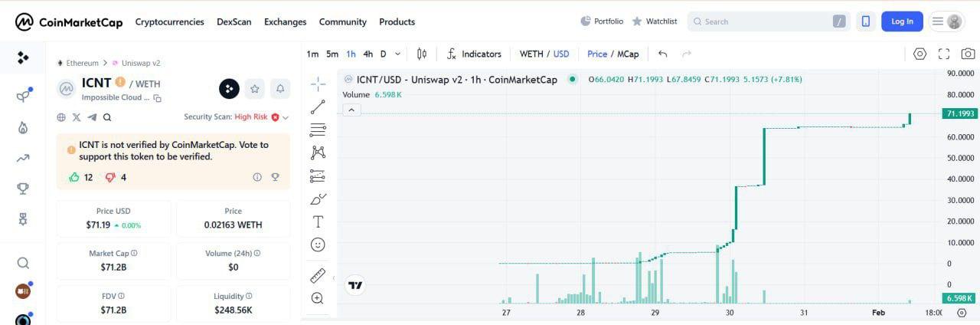Select the 5m timeframe
Screen dimensions: 980x325
(x=332, y=54)
